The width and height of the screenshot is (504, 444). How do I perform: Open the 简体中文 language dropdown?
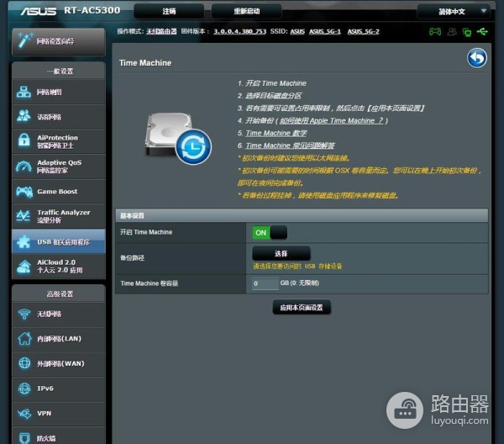point(454,12)
